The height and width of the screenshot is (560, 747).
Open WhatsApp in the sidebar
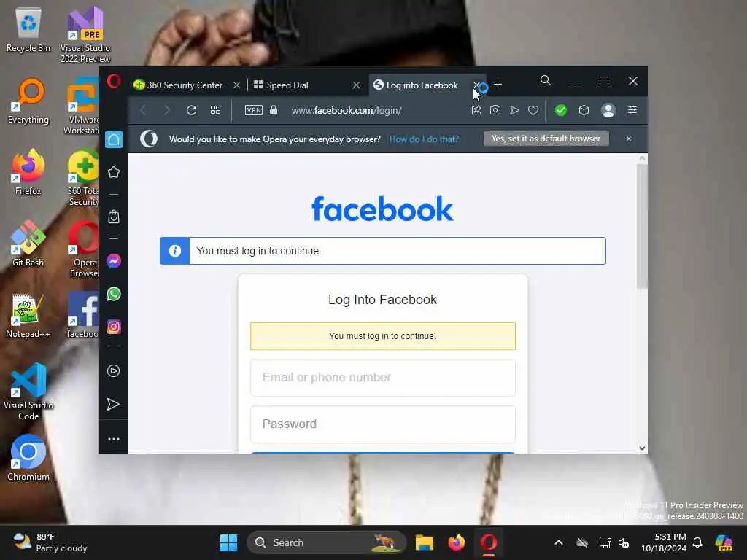point(113,294)
